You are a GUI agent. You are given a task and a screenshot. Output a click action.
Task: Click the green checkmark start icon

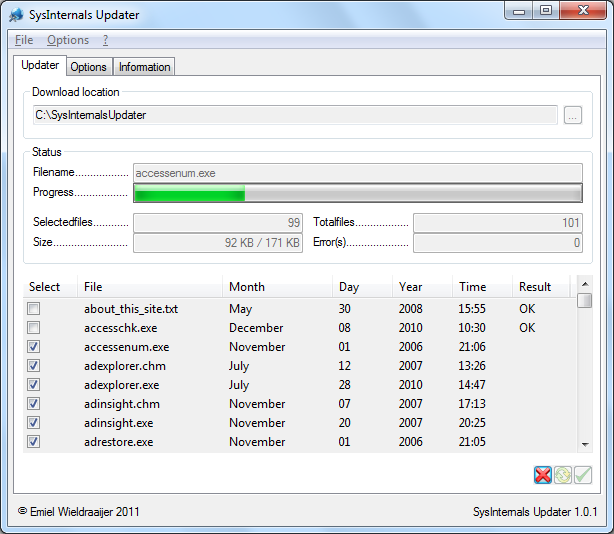583,475
